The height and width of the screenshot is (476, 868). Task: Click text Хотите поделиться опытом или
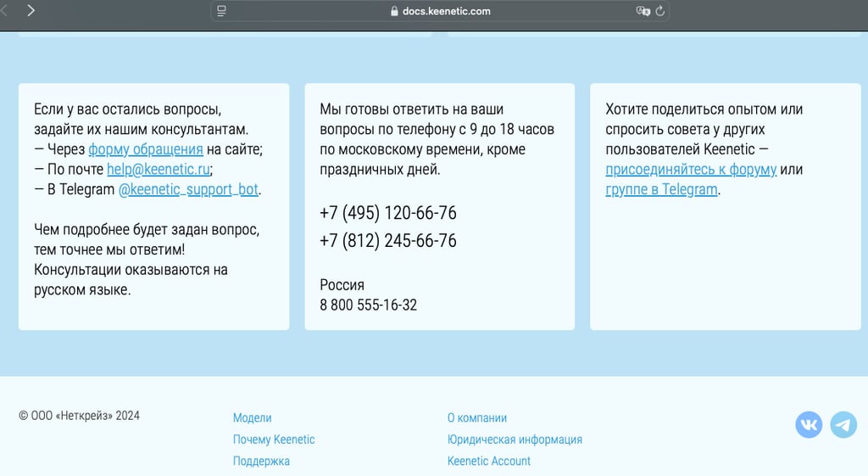tap(704, 109)
